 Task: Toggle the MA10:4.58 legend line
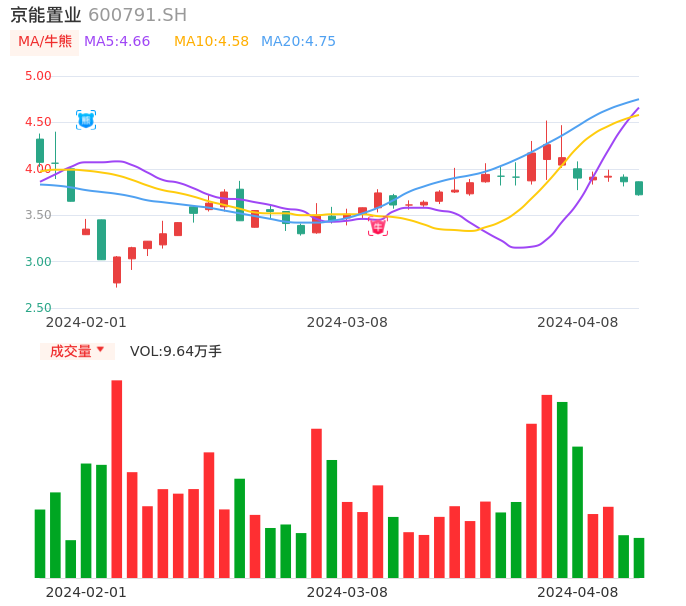click(211, 42)
